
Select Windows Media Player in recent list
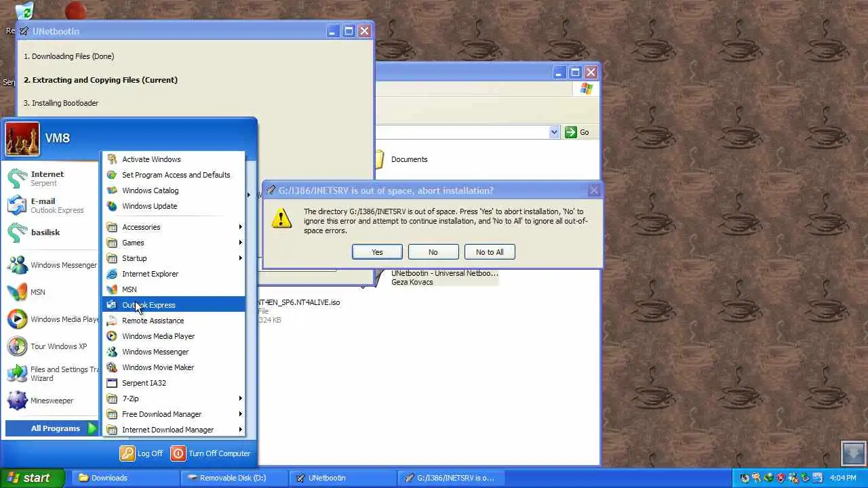52,319
